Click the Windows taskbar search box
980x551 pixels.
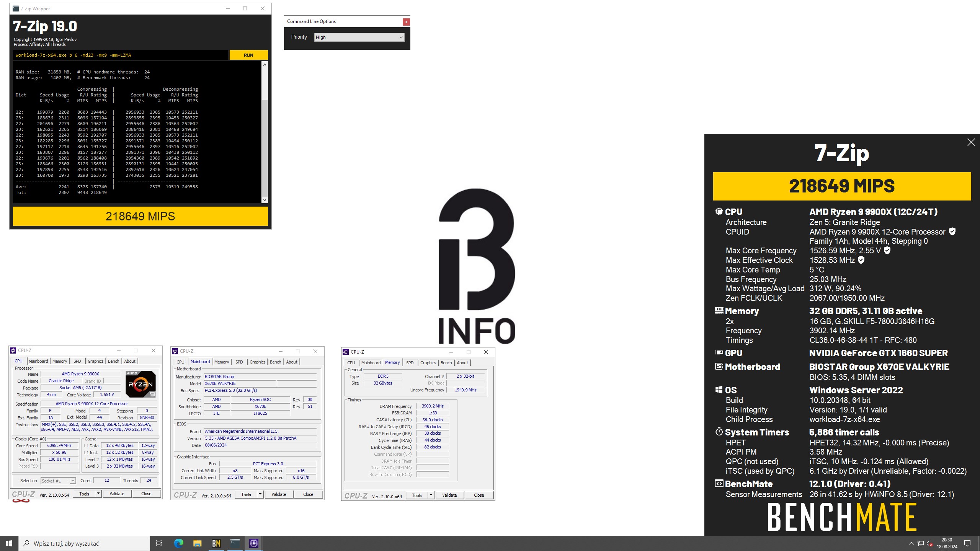(x=84, y=543)
